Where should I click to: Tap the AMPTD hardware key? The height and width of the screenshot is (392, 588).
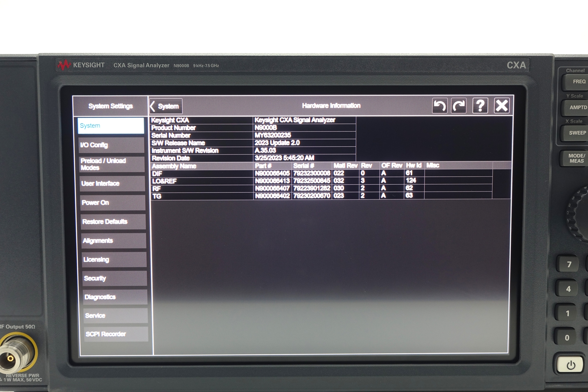point(575,108)
